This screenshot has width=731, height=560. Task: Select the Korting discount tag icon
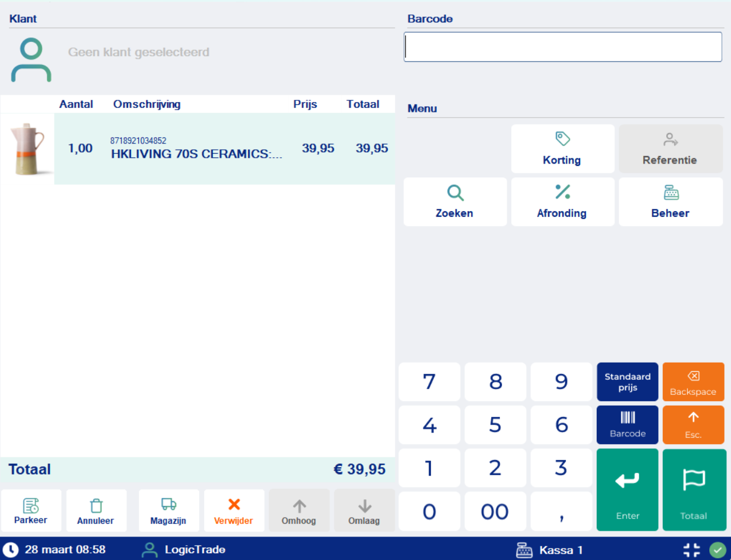pos(562,138)
